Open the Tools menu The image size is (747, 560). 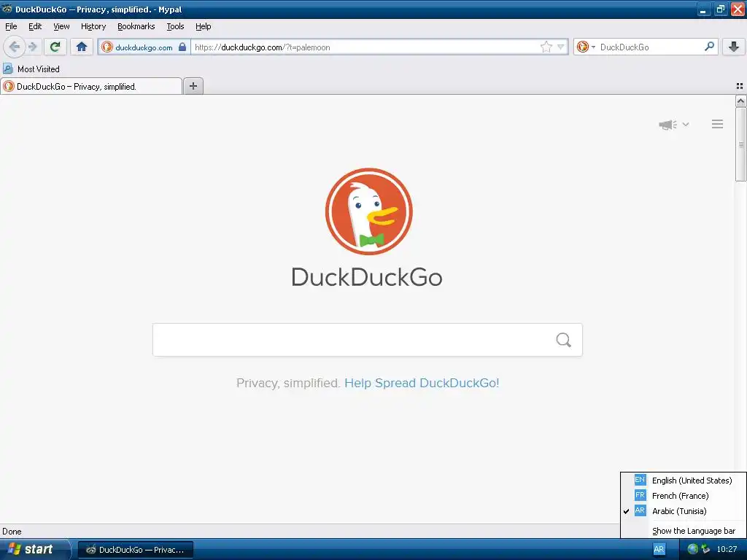coord(175,26)
